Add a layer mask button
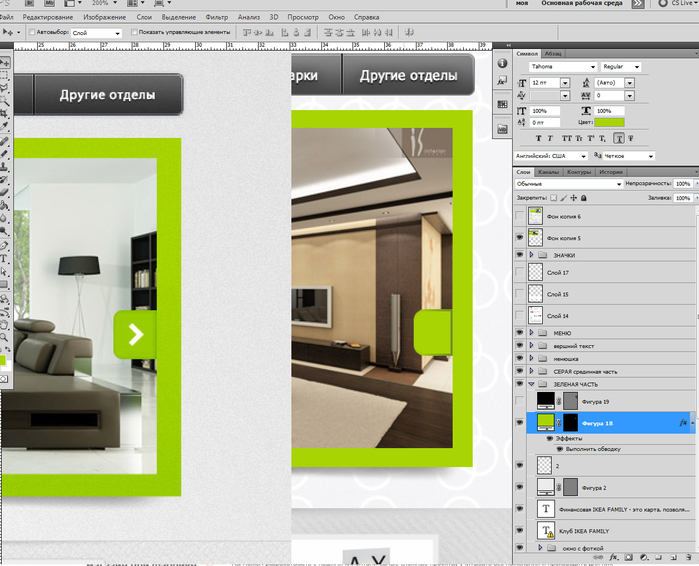 tap(629, 558)
